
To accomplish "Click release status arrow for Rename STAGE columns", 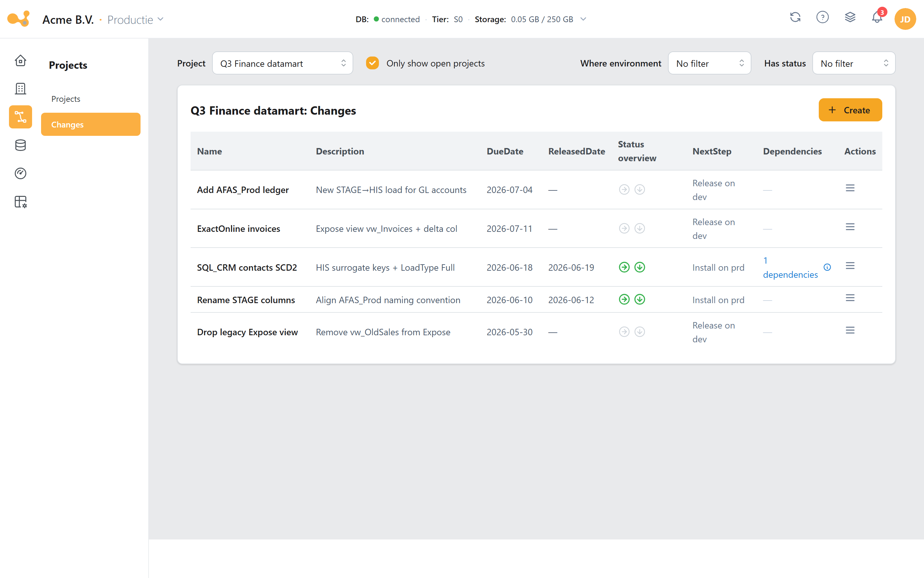I will pos(624,299).
